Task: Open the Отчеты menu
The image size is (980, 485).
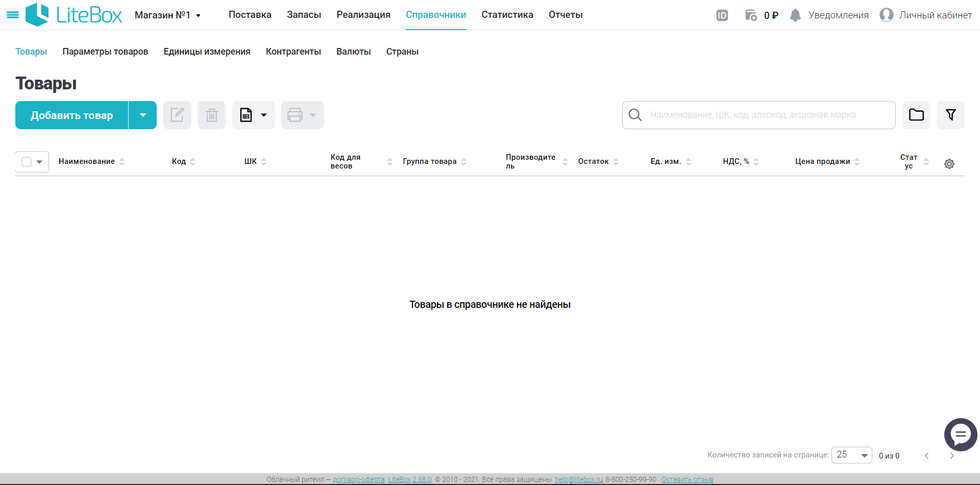Action: 566,15
